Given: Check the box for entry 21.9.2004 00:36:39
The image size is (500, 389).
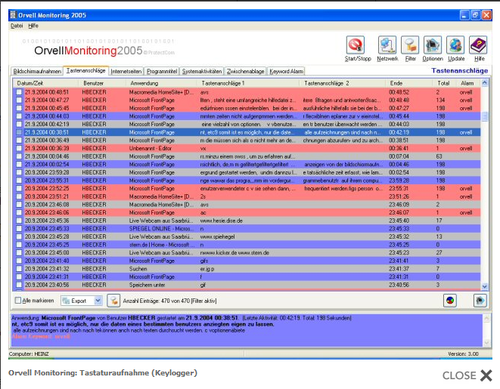Looking at the screenshot, I should pyautogui.click(x=19, y=148).
